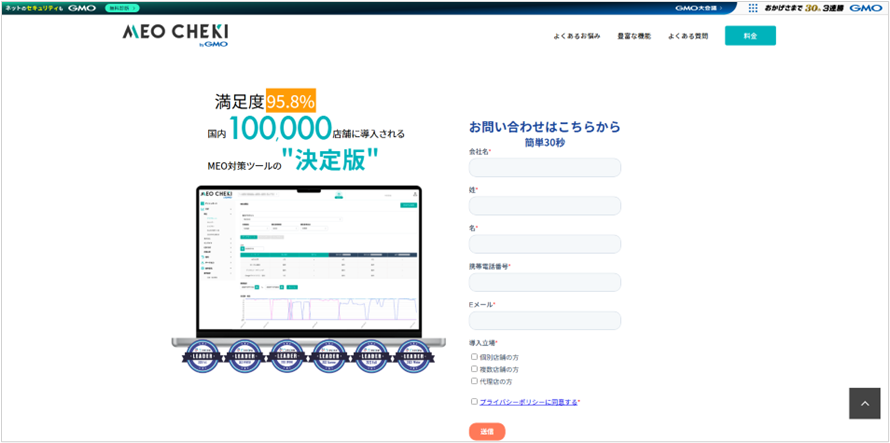Click the お問い合わせはこちらから heading
This screenshot has width=890, height=443.
point(545,127)
